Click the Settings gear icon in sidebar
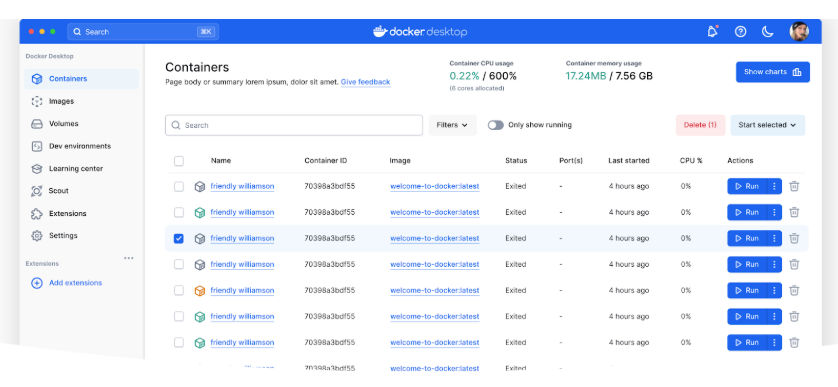This screenshot has height=387, width=838. click(37, 236)
